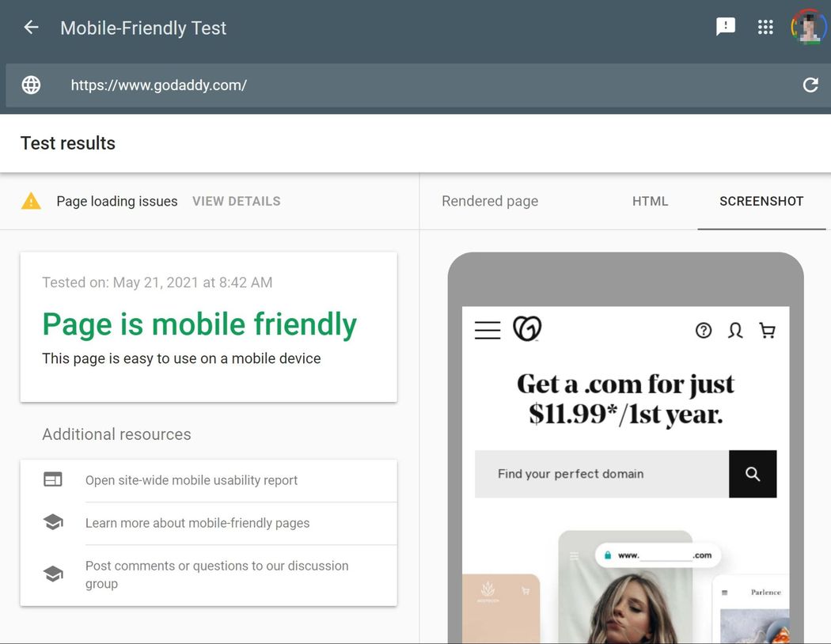Open the hamburger menu in preview
The width and height of the screenshot is (831, 644).
tap(488, 330)
